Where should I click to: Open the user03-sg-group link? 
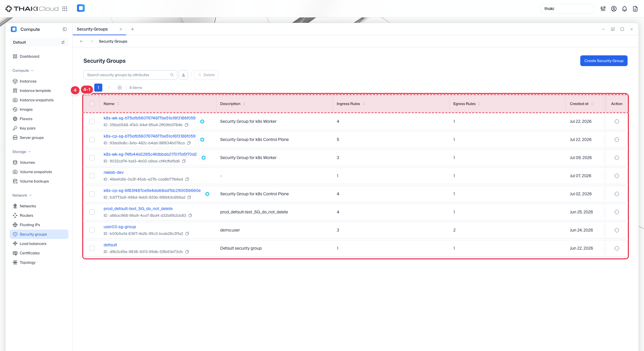pyautogui.click(x=120, y=227)
